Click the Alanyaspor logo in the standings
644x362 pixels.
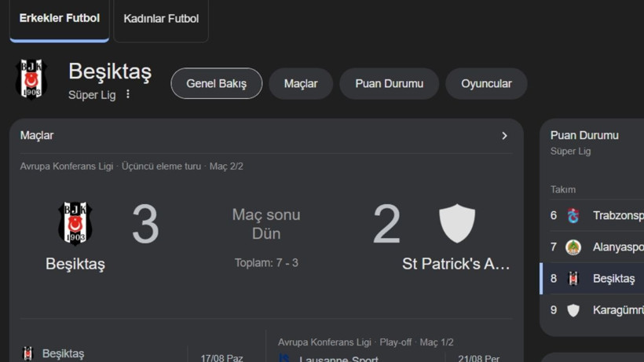[x=573, y=247]
